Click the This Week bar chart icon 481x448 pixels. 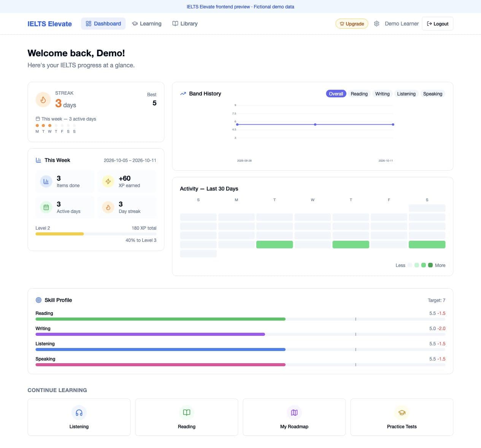coord(38,160)
